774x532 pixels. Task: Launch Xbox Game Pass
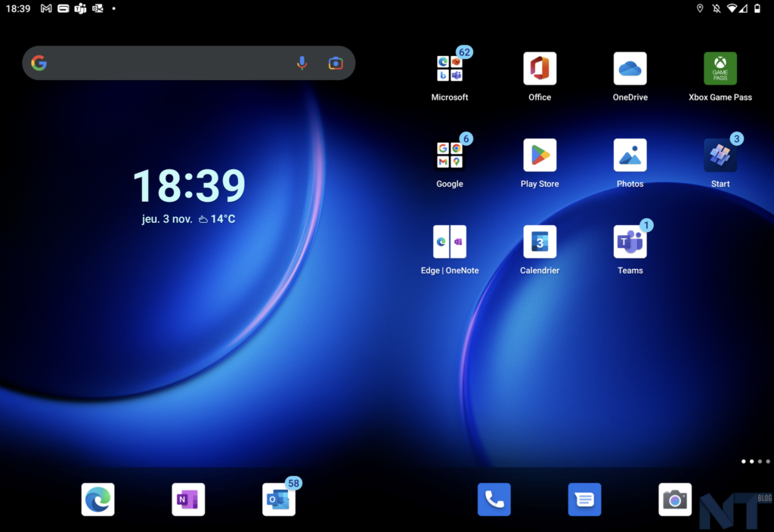[720, 69]
